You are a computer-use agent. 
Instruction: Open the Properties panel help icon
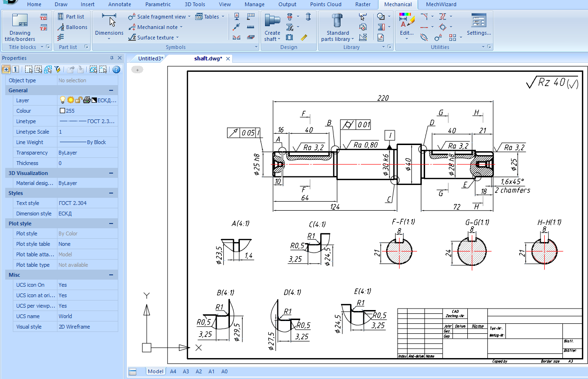116,69
